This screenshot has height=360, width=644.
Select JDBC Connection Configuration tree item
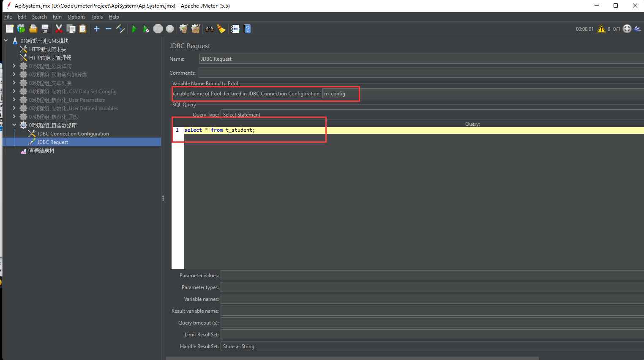pos(73,134)
